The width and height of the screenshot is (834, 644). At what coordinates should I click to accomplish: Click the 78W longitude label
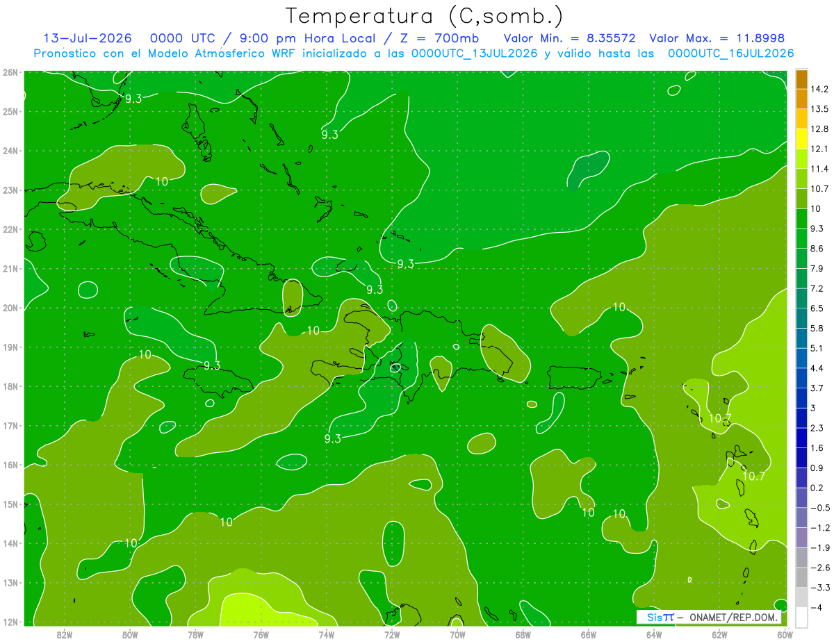[x=195, y=634]
